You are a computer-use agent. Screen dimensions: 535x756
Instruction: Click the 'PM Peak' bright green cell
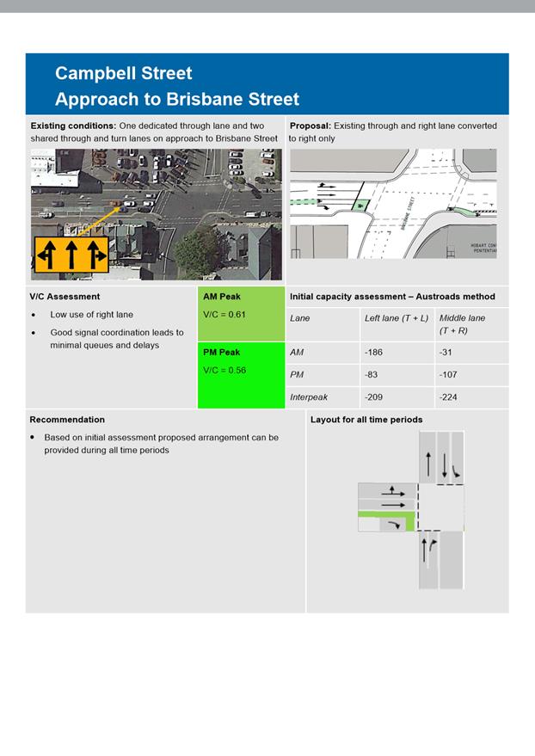click(241, 375)
